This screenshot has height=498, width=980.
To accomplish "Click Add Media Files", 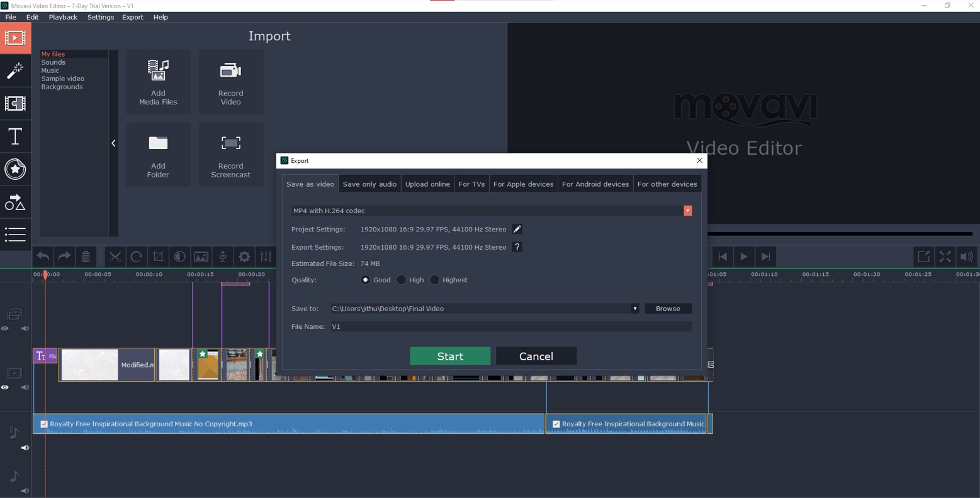I will (x=158, y=82).
